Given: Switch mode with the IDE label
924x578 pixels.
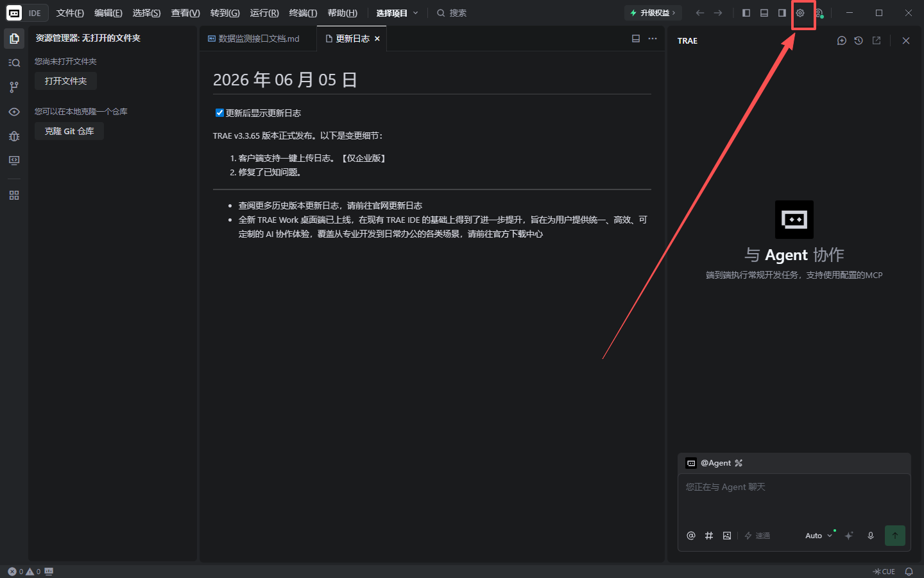Looking at the screenshot, I should (x=35, y=13).
